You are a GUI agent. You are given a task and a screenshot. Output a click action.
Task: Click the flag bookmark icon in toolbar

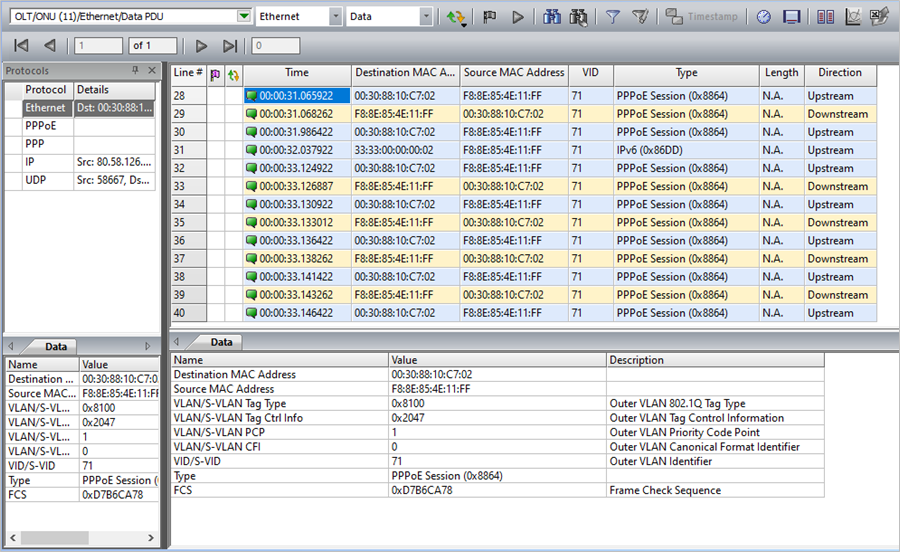tap(490, 17)
